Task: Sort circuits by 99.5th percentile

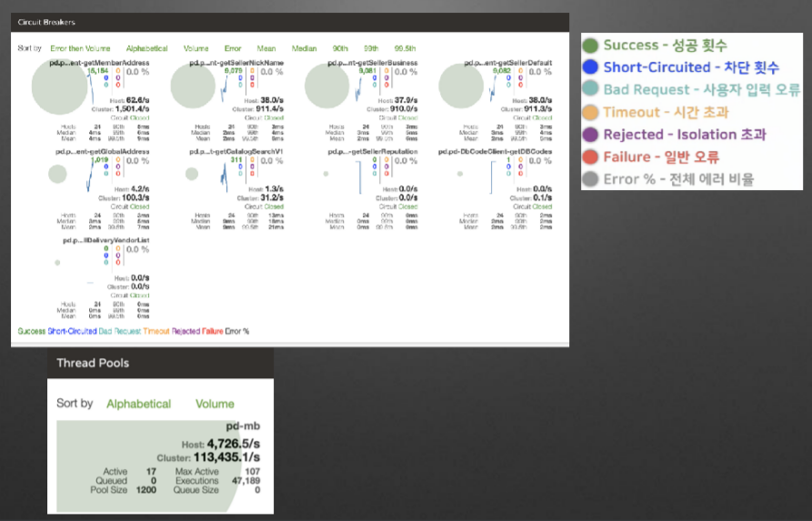Action: click(405, 48)
